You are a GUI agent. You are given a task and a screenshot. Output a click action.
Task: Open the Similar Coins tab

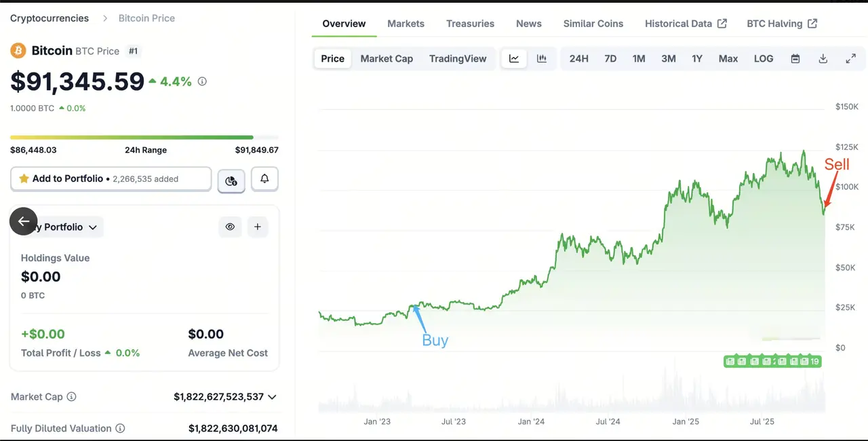(593, 23)
